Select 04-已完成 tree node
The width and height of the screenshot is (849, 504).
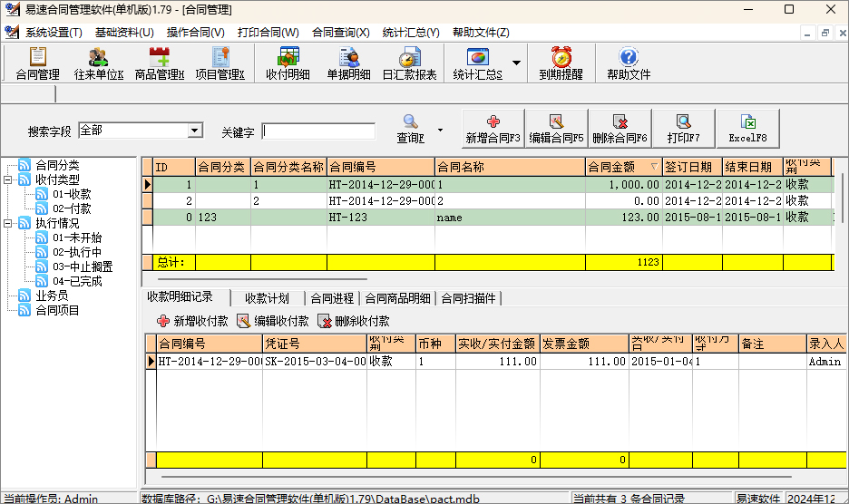pyautogui.click(x=77, y=282)
